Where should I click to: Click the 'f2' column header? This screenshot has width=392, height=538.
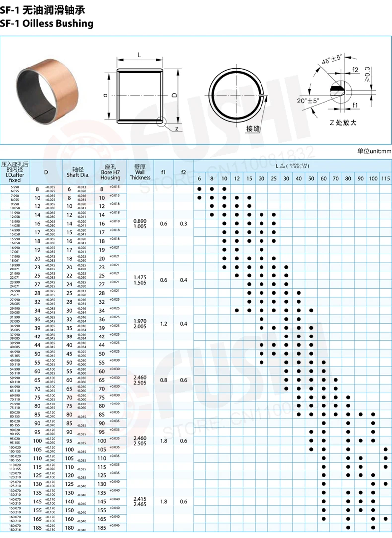coord(184,172)
